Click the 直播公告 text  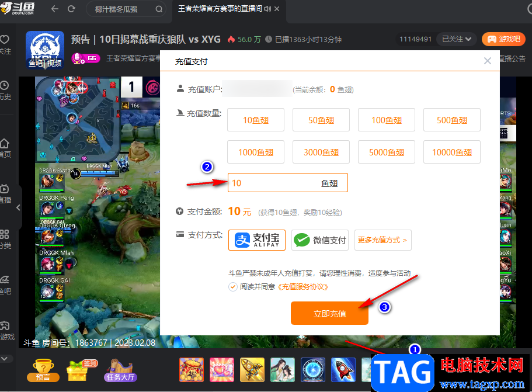[x=512, y=59]
